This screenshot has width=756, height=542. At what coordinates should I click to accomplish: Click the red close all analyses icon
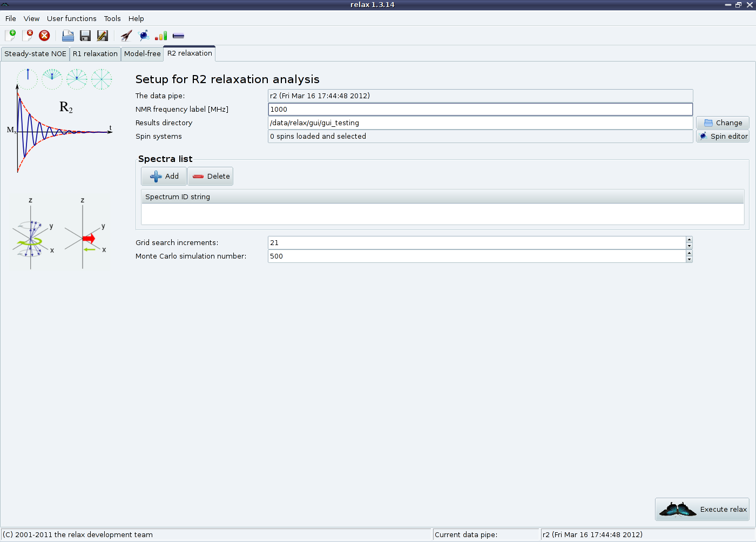pyautogui.click(x=45, y=36)
